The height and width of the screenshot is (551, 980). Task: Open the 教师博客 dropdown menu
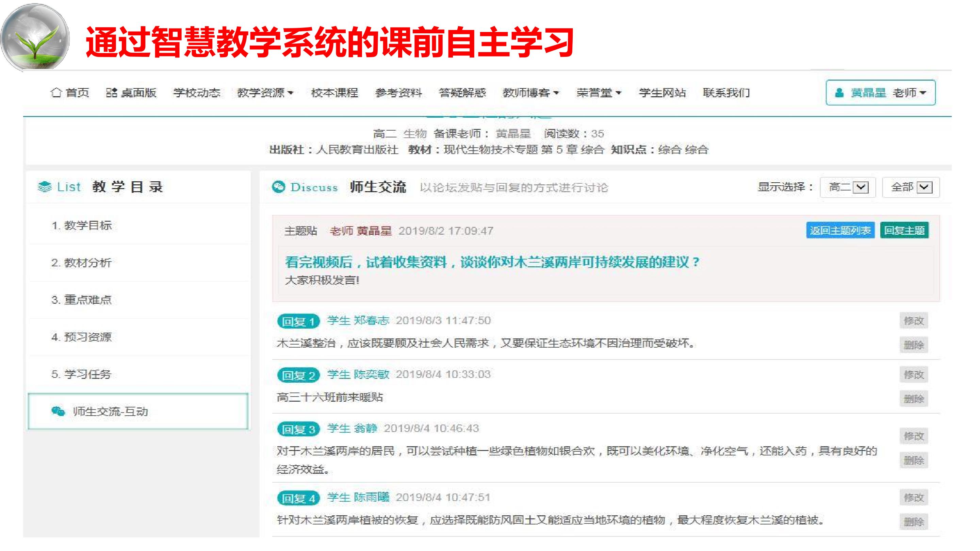(531, 93)
